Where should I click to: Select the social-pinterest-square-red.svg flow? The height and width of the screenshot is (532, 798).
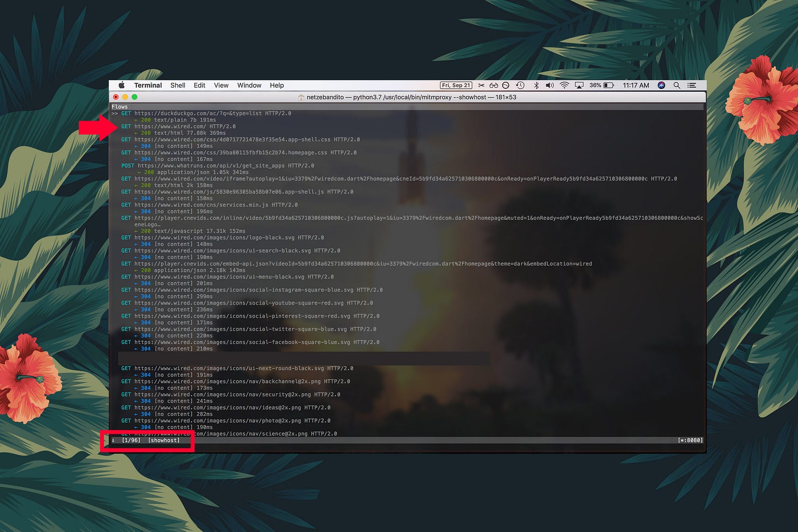coord(250,316)
